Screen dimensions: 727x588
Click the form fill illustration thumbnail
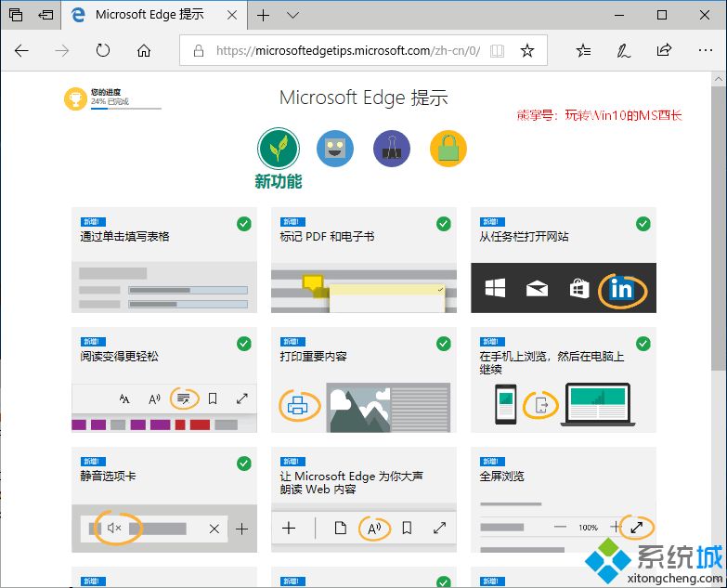tap(164, 287)
